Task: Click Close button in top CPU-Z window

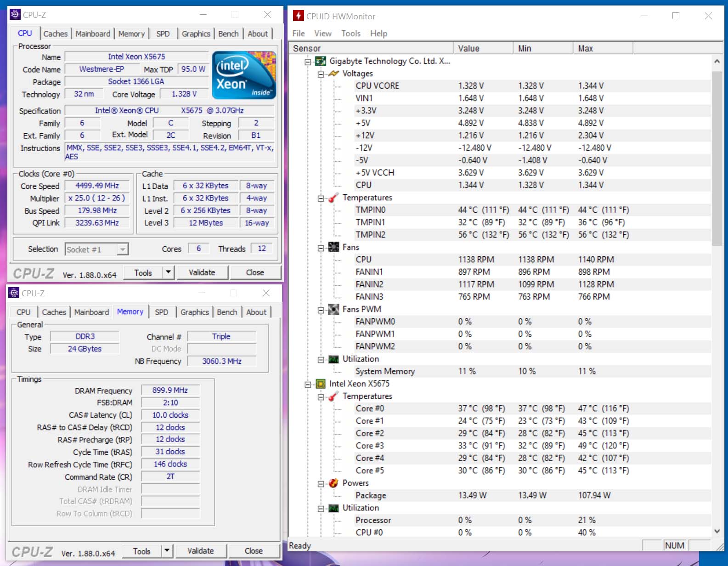Action: pyautogui.click(x=255, y=272)
